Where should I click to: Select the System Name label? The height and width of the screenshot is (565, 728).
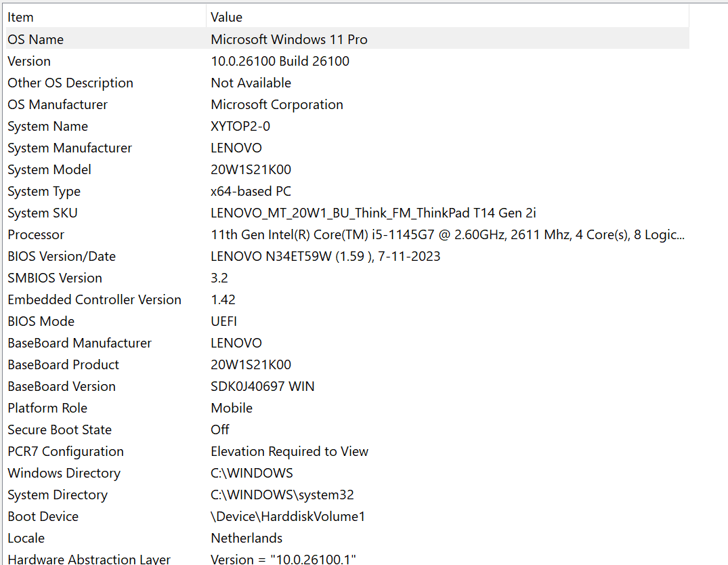click(x=48, y=127)
